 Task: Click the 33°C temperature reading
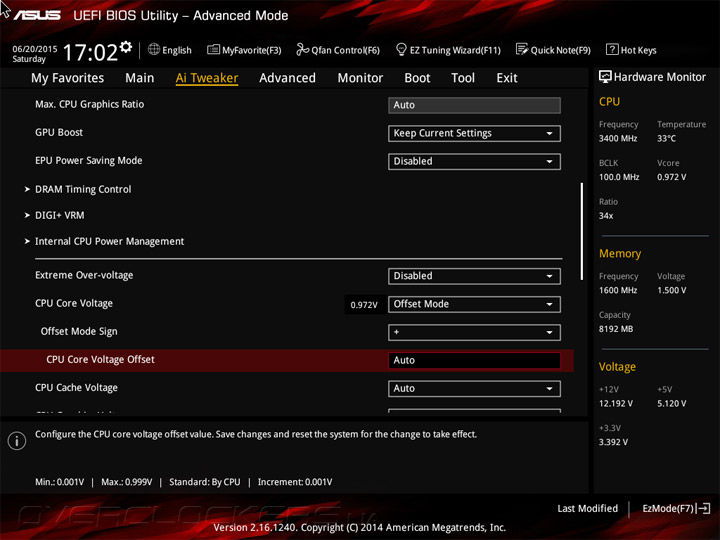[x=666, y=138]
